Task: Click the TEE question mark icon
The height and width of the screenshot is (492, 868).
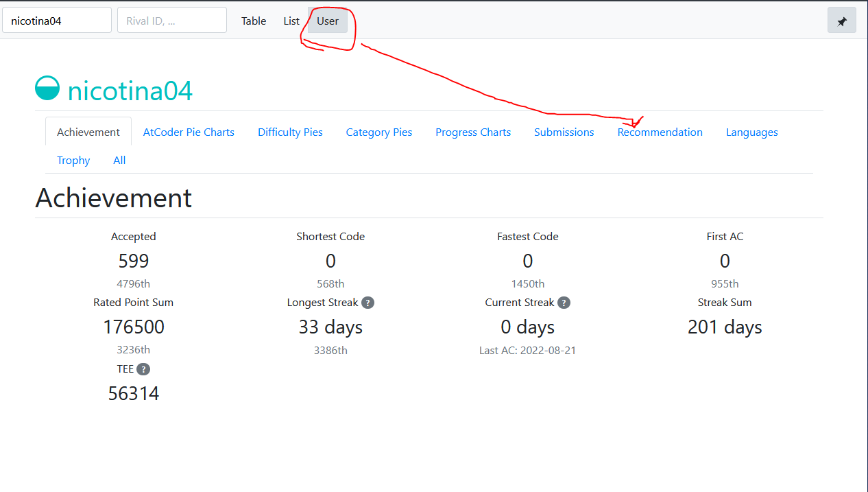Action: 143,369
